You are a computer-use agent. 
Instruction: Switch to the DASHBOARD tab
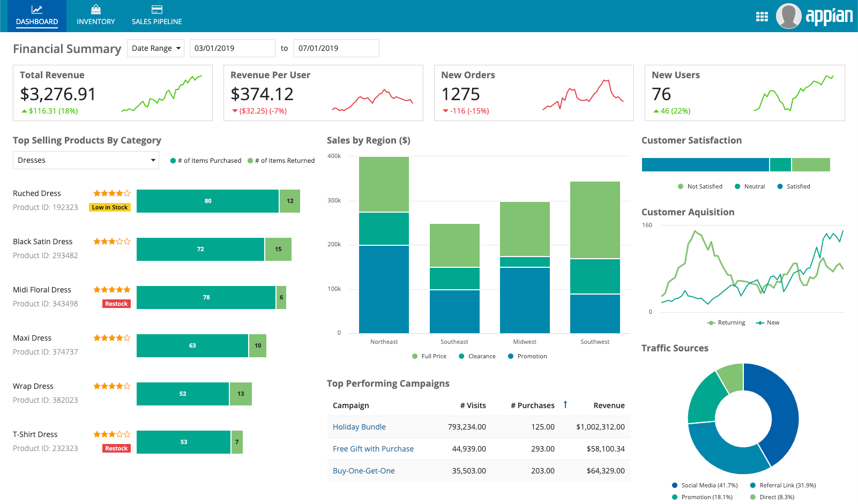click(37, 16)
